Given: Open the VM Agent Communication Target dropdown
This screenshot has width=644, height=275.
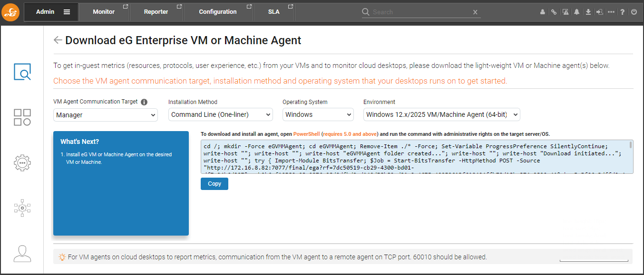Looking at the screenshot, I should (x=106, y=114).
